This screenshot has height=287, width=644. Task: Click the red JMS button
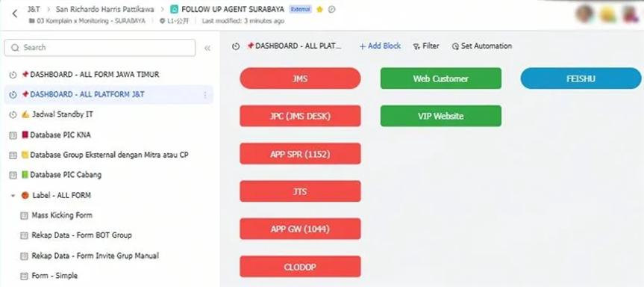300,78
